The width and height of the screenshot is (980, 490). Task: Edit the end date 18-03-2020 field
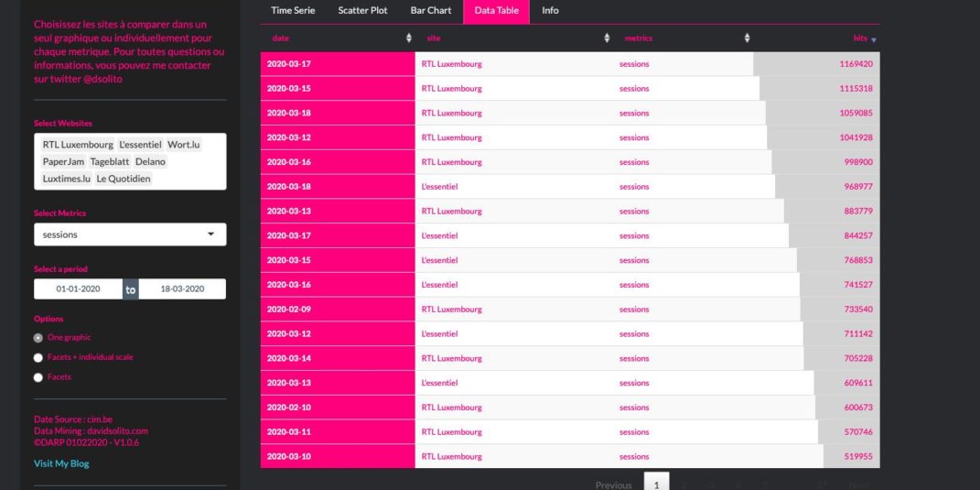tap(181, 289)
